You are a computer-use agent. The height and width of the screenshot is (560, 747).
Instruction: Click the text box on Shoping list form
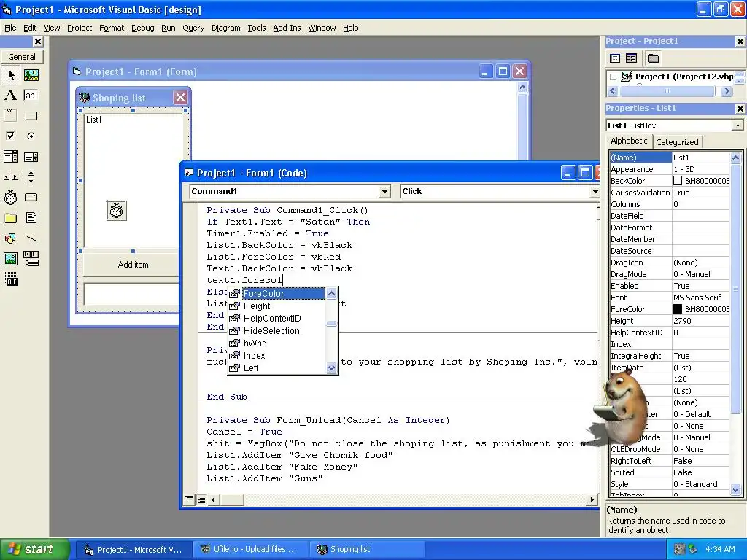131,294
